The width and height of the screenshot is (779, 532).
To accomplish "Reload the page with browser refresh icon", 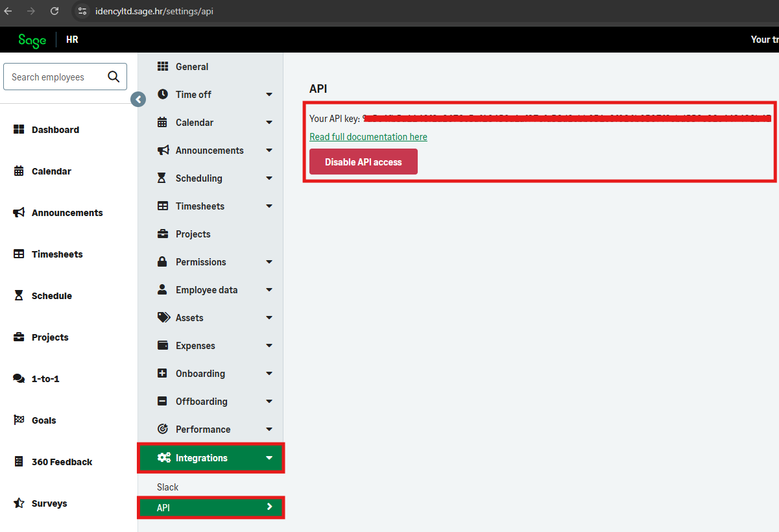I will (54, 11).
